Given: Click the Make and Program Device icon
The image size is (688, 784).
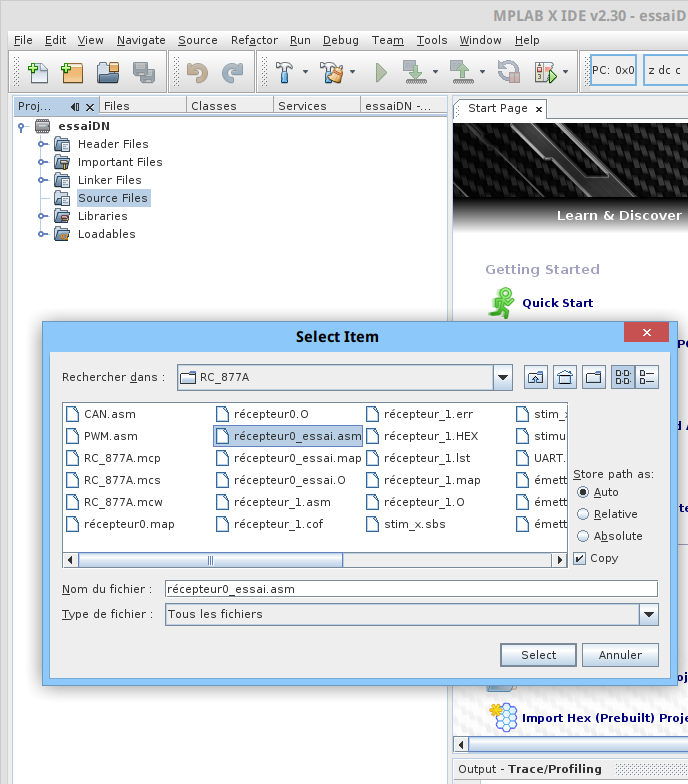Looking at the screenshot, I should click(414, 72).
